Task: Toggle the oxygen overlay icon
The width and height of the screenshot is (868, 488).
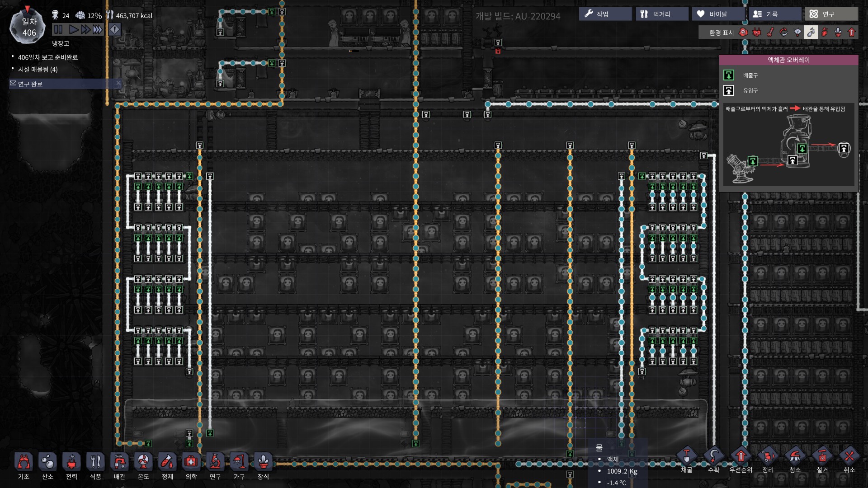Action: coord(743,33)
